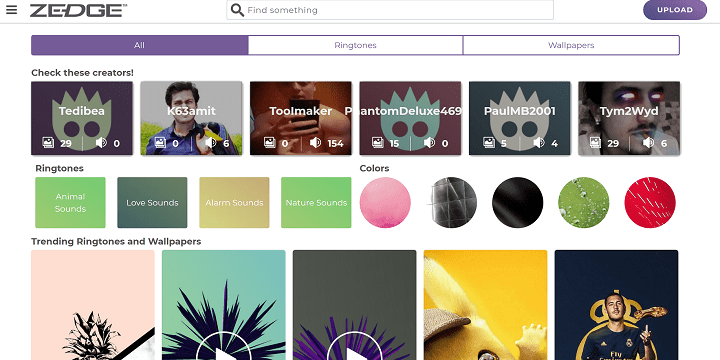Image resolution: width=720 pixels, height=360 pixels.
Task: Open creator Tym2Wyd's card
Action: click(x=629, y=118)
